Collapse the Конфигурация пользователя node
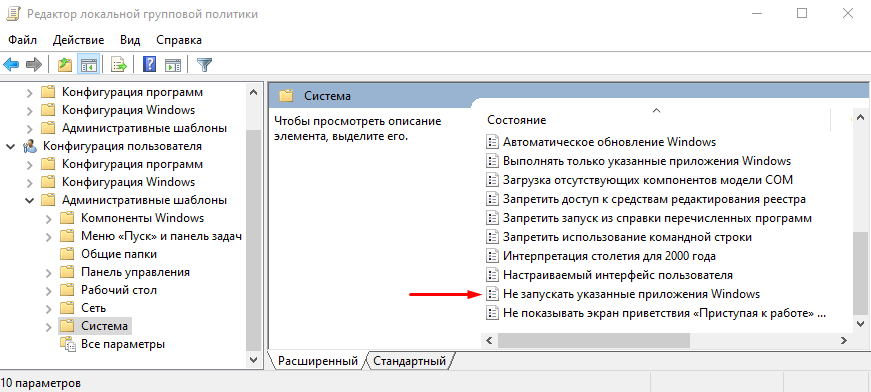Screen dimensions: 871x392 tap(11, 147)
